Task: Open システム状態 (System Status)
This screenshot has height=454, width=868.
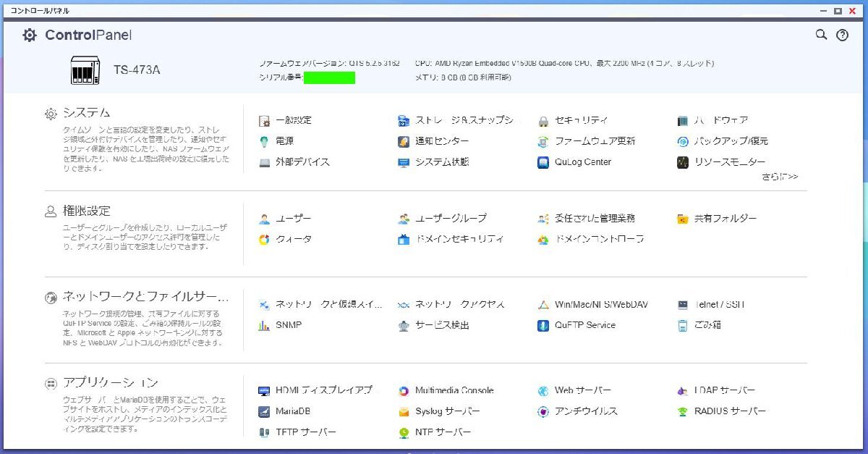Action: (x=433, y=162)
